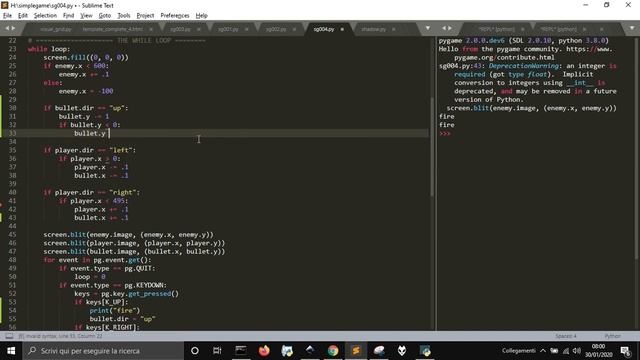Screen dimensions: 640x360
Task: Switch to the sg001.py tab
Action: pos(228,29)
